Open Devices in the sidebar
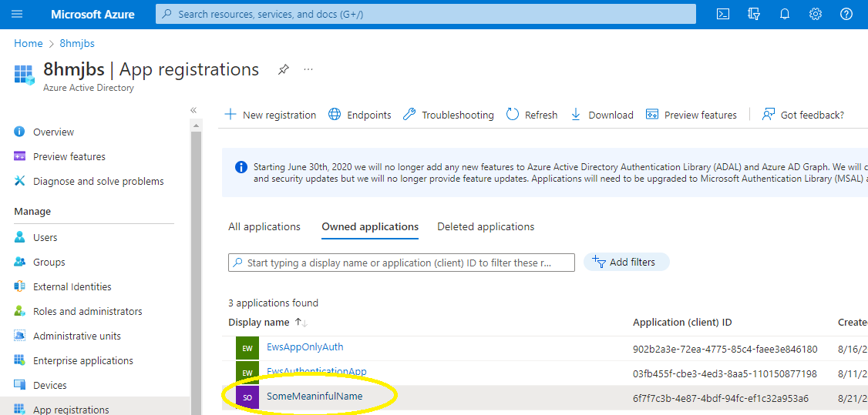868x415 pixels. (50, 385)
